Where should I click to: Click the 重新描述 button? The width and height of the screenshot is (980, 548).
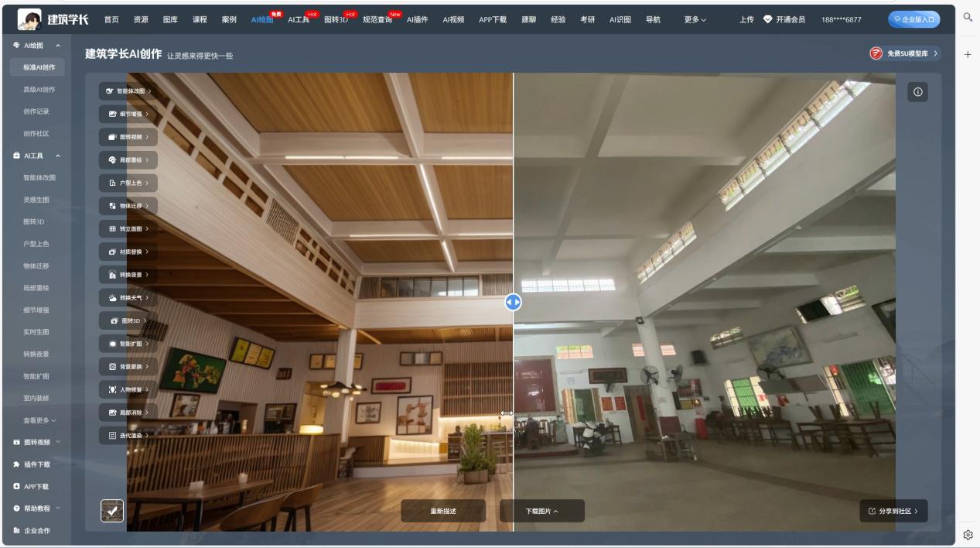(x=443, y=511)
